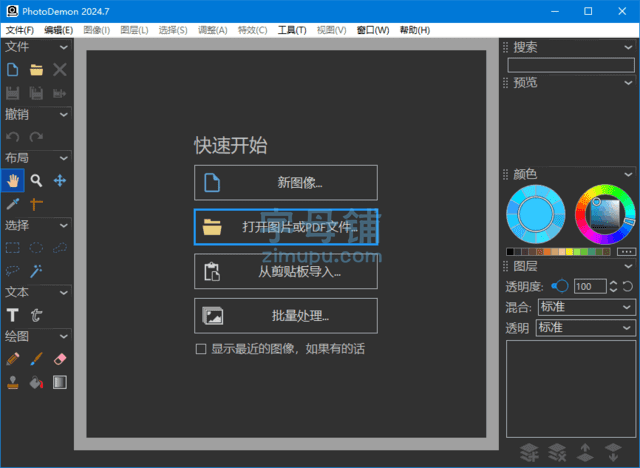The height and width of the screenshot is (468, 640).
Task: Select the polygon selection tool
Action: coord(60,248)
